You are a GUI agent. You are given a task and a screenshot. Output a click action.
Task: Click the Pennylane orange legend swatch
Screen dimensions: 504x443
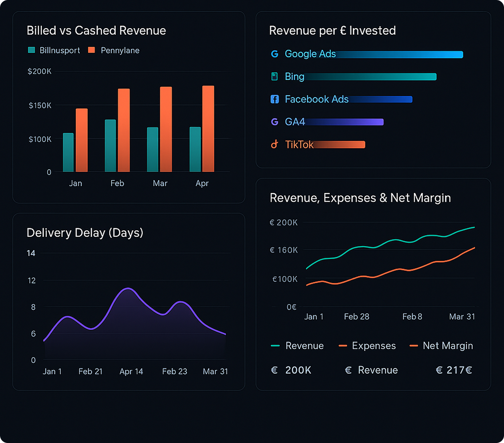coord(91,50)
